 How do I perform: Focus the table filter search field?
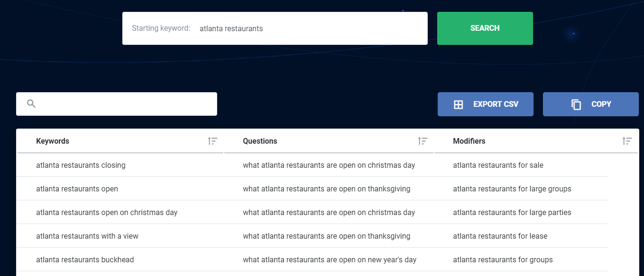[x=117, y=104]
